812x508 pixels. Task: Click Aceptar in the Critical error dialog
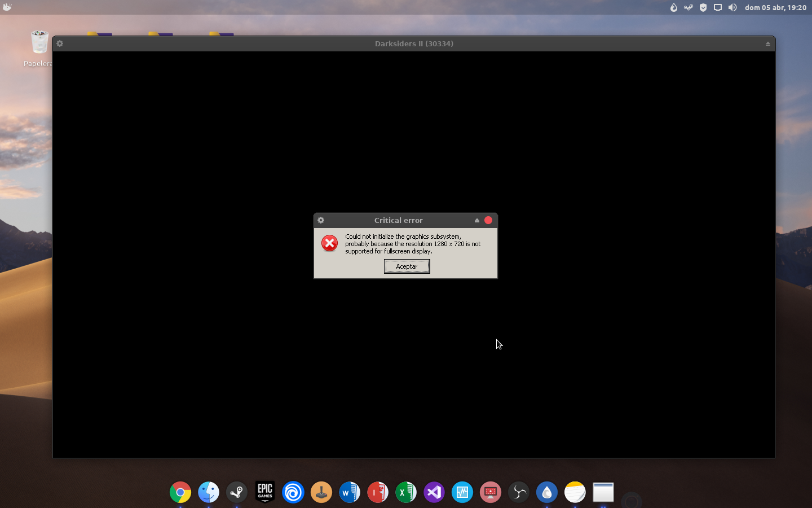(407, 266)
